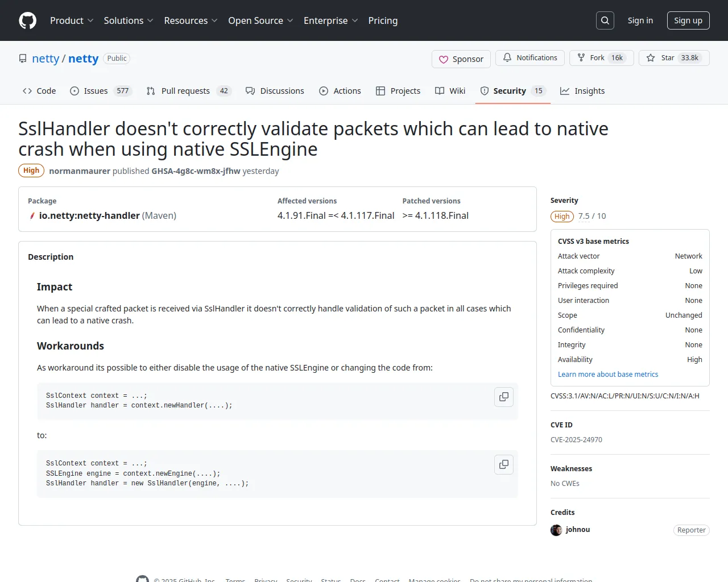The width and height of the screenshot is (728, 582).
Task: Click johnou username in Credits
Action: 578,530
